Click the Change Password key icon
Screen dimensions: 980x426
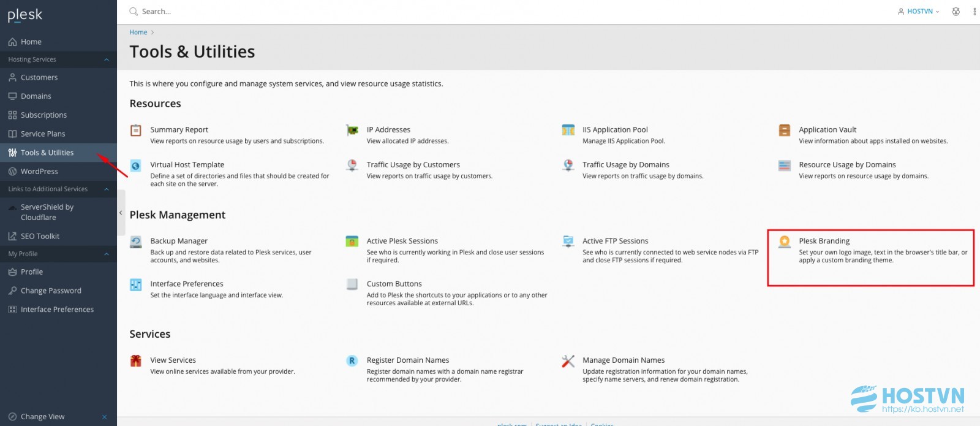[x=12, y=291]
